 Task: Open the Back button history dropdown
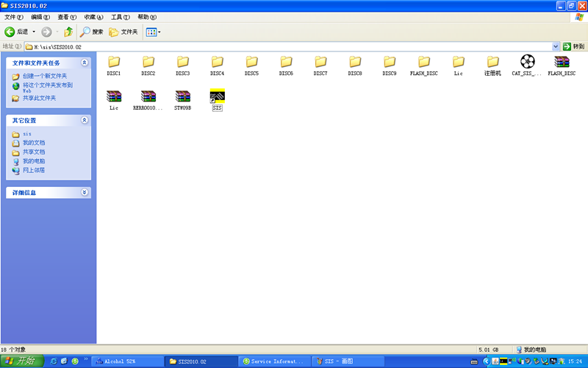(x=34, y=32)
